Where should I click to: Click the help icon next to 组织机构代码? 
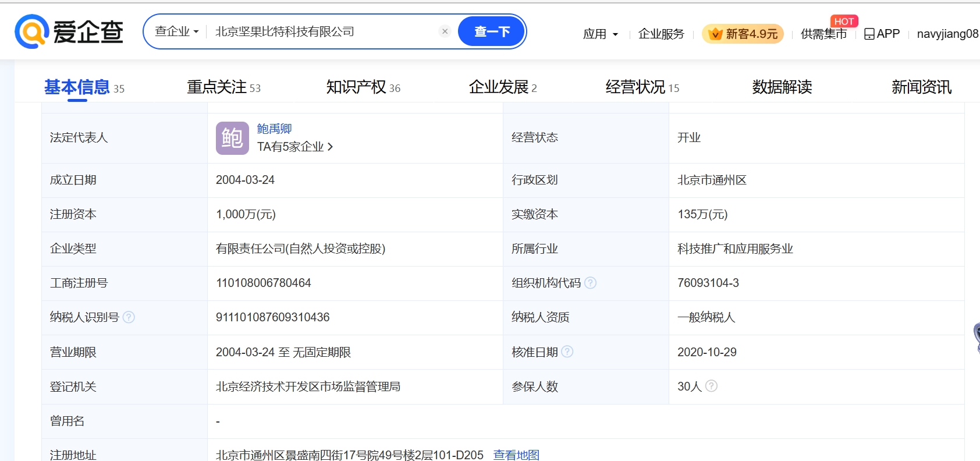[x=590, y=283]
